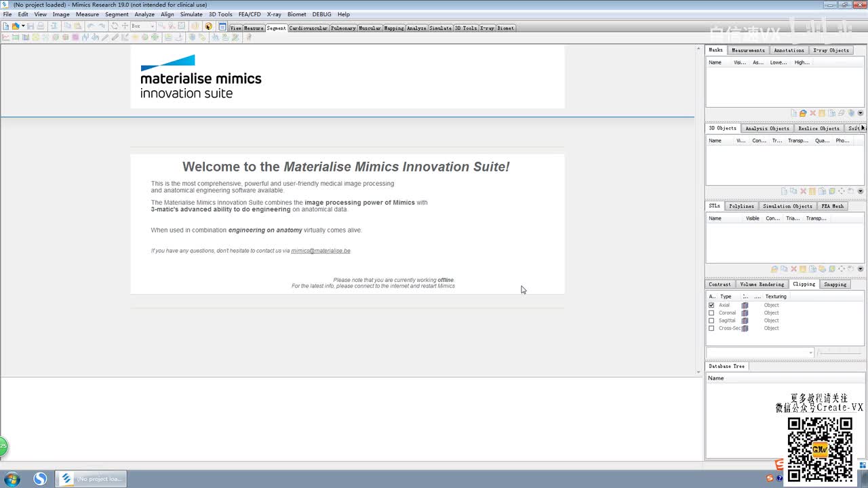Switch to the Simulation Objects tab
868x488 pixels.
pyautogui.click(x=787, y=206)
